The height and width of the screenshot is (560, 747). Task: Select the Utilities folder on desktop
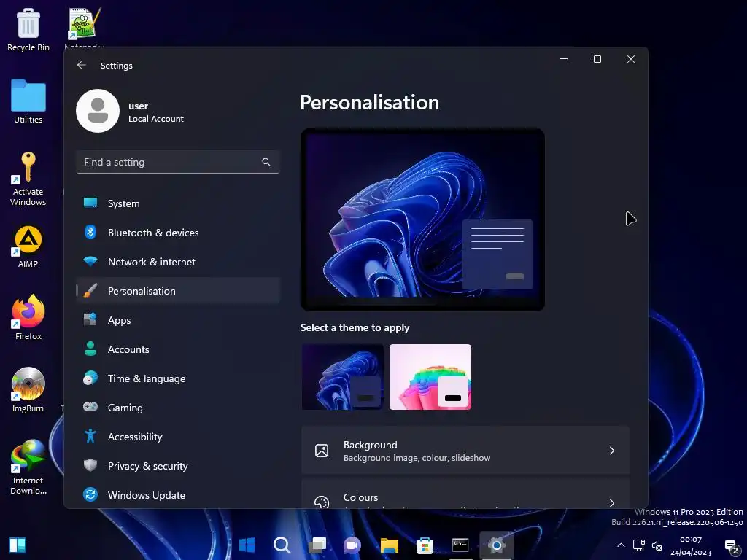pos(28,101)
